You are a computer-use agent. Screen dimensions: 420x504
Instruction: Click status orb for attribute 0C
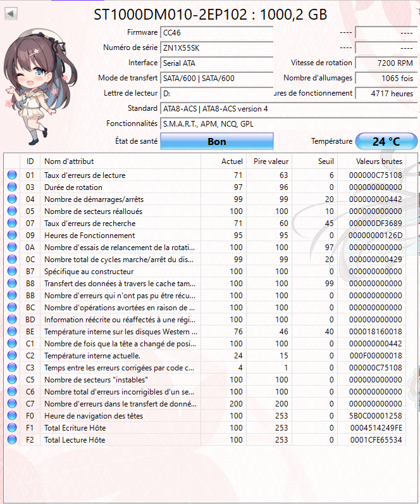click(x=12, y=259)
